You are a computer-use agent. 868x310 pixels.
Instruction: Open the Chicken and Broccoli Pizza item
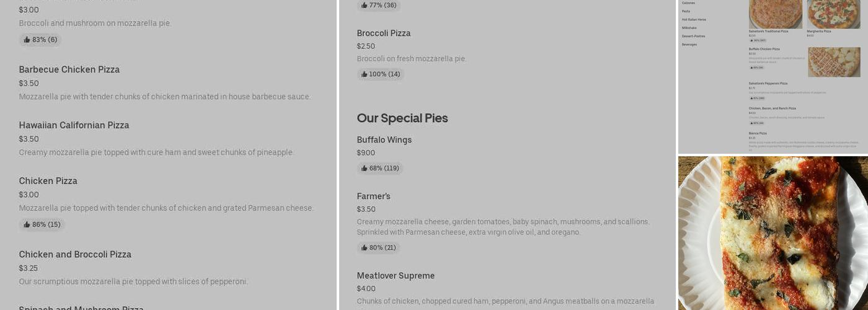pos(75,254)
